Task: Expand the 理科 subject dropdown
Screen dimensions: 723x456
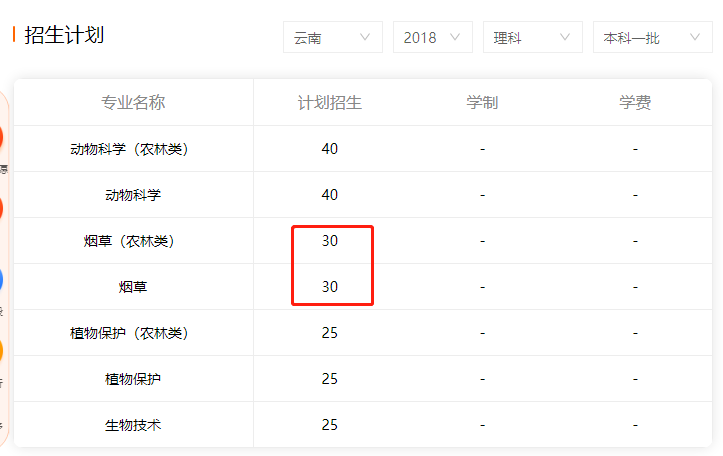Action: pos(532,38)
